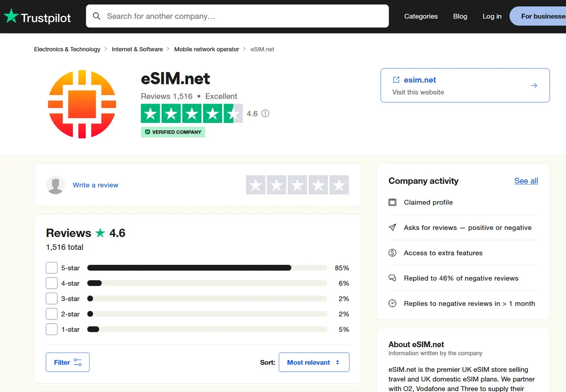Image resolution: width=566 pixels, height=392 pixels.
Task: Click the Trustpilot logo
Action: 37,17
